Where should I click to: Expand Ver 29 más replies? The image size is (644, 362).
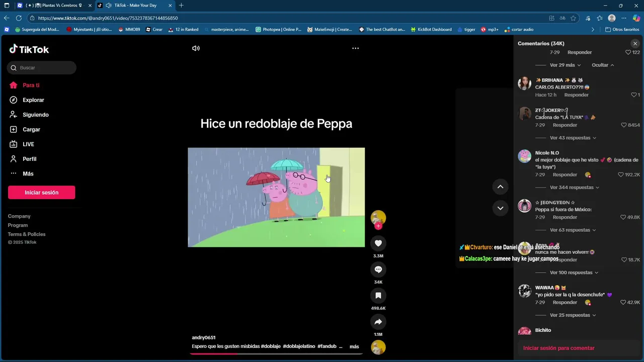tap(565, 65)
